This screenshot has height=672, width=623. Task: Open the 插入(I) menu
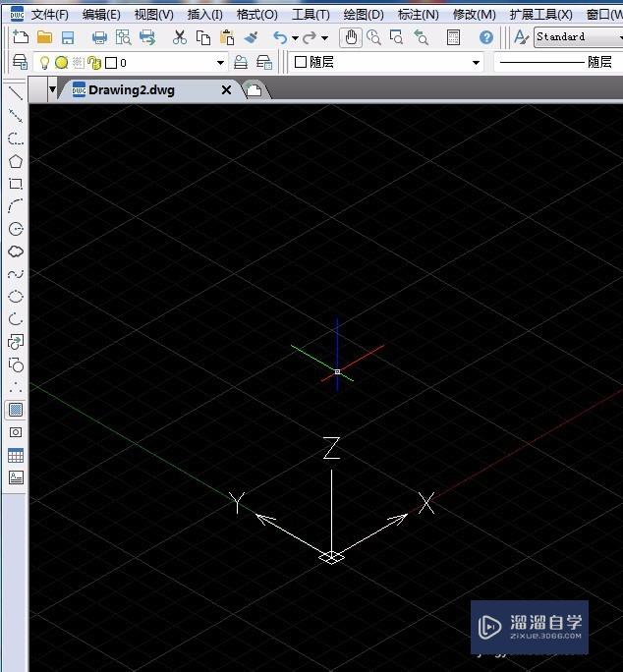click(x=204, y=15)
